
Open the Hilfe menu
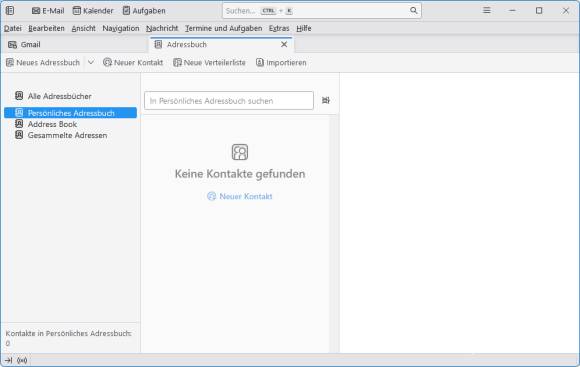coord(304,28)
